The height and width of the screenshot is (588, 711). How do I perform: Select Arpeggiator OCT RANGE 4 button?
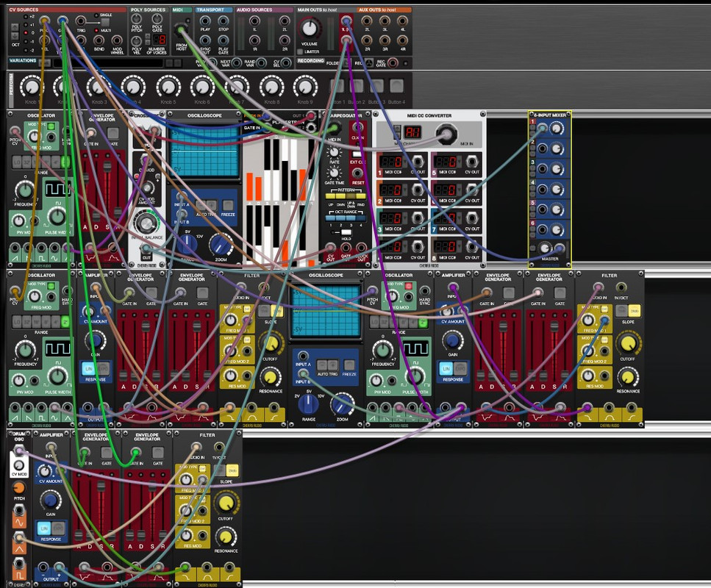click(361, 218)
